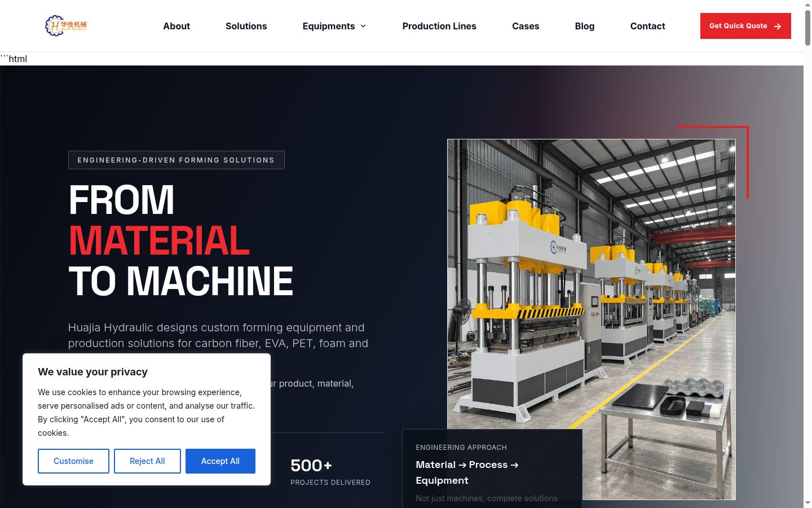Click the '500+' projects delivered stat
The width and height of the screenshot is (812, 508).
tap(311, 466)
